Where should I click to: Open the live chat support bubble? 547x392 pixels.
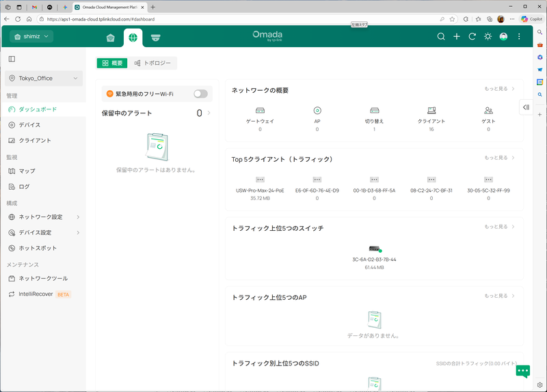point(523,371)
